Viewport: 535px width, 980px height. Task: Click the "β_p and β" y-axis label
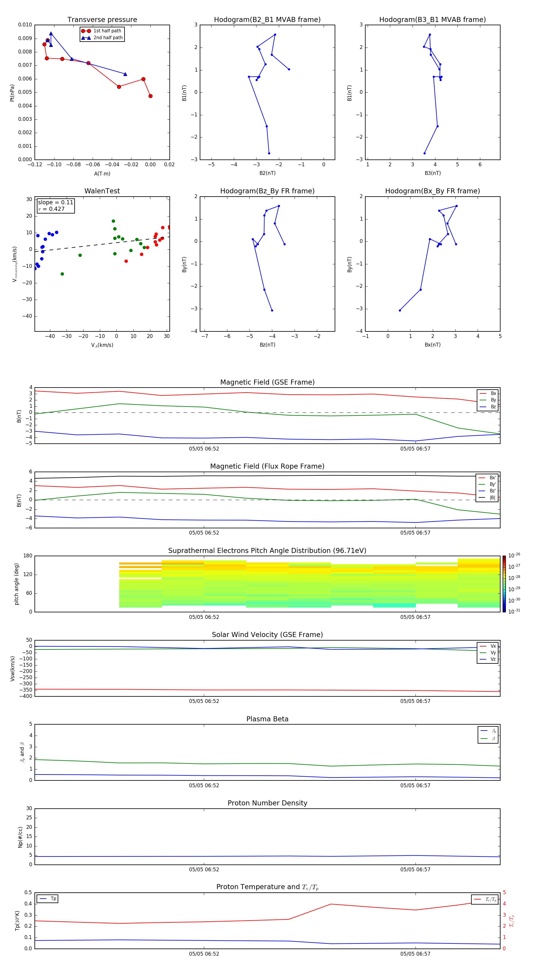[22, 752]
